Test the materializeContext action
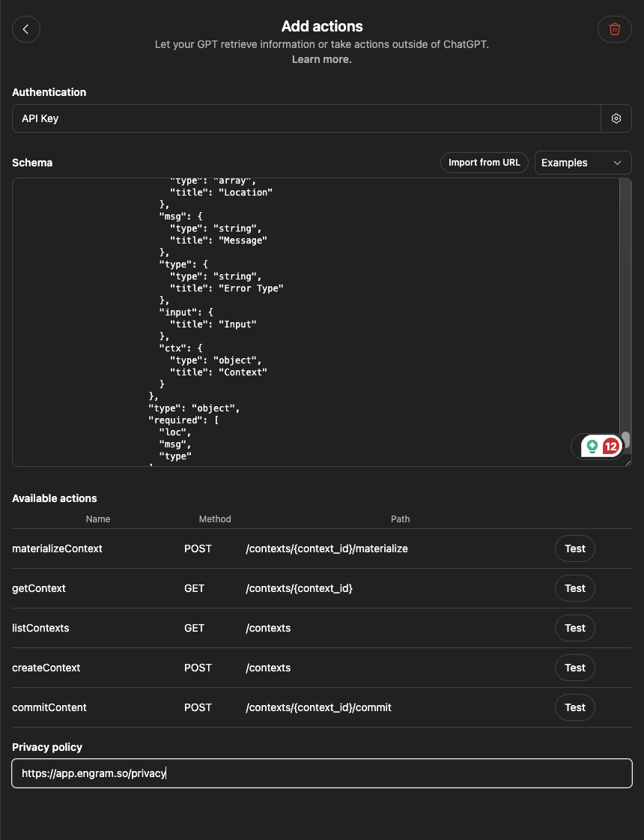 pos(574,549)
